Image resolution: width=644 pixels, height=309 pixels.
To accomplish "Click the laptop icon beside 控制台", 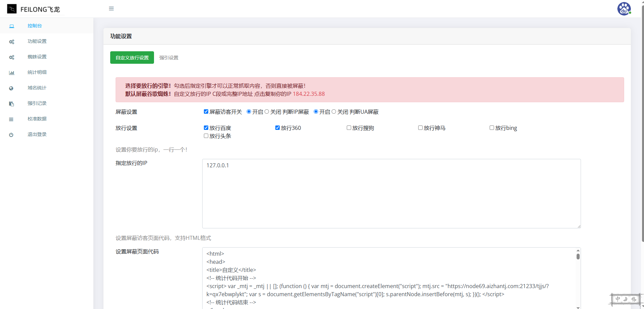I will tap(11, 26).
